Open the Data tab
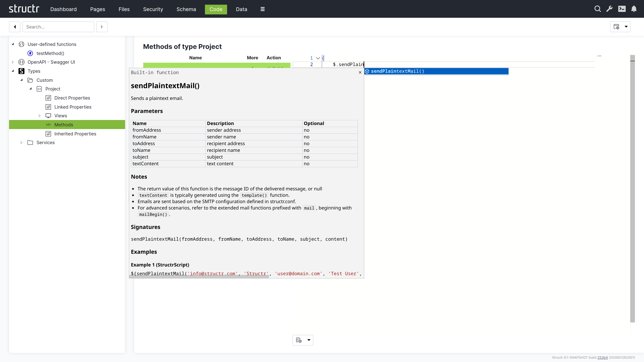The width and height of the screenshot is (644, 362). [241, 9]
